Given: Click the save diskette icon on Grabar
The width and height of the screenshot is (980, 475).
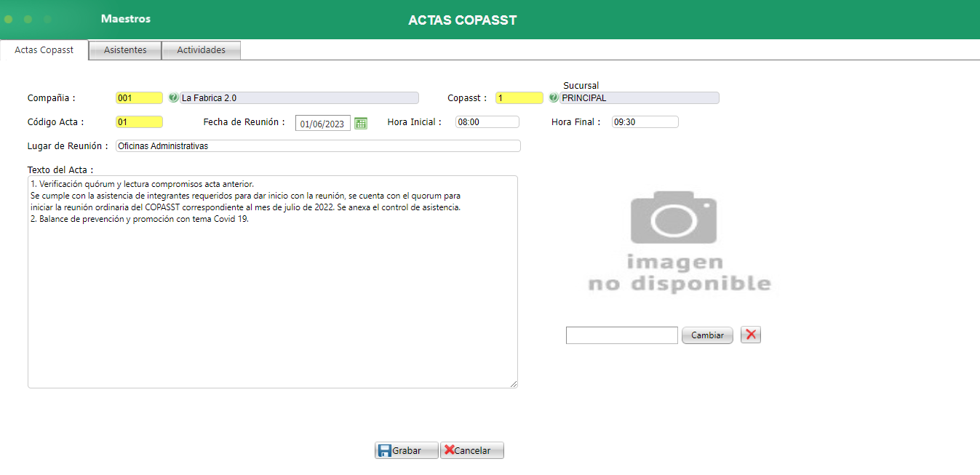Looking at the screenshot, I should pos(384,450).
